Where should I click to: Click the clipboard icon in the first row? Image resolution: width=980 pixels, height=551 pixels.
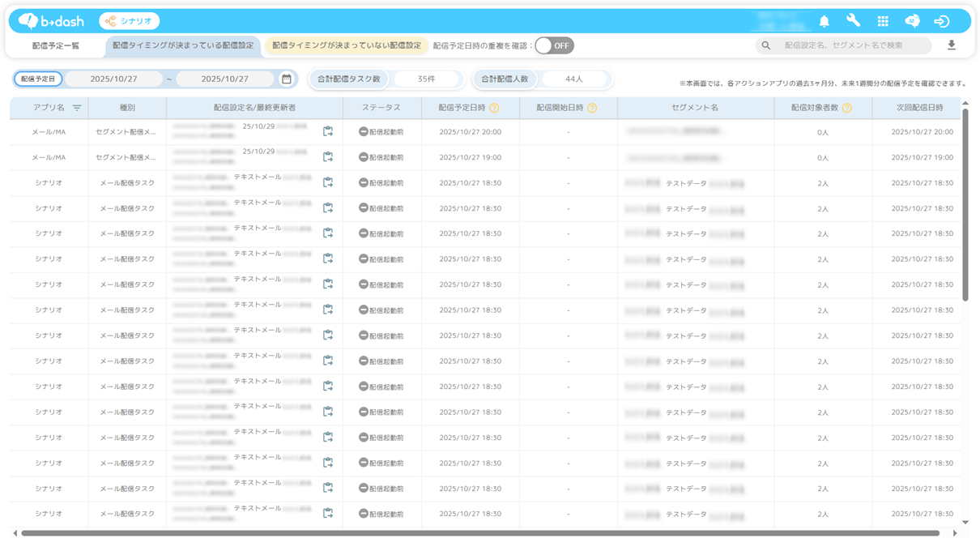coord(328,131)
